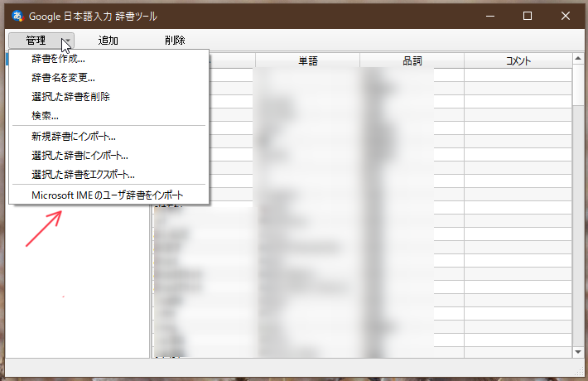The height and width of the screenshot is (381, 588).
Task: Click the 追加 toolbar button
Action: tap(108, 40)
